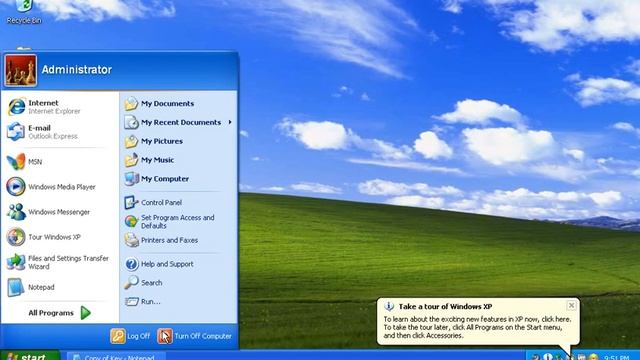Open Internet Explorer from the Start menu
The height and width of the screenshot is (360, 640).
[x=60, y=107]
